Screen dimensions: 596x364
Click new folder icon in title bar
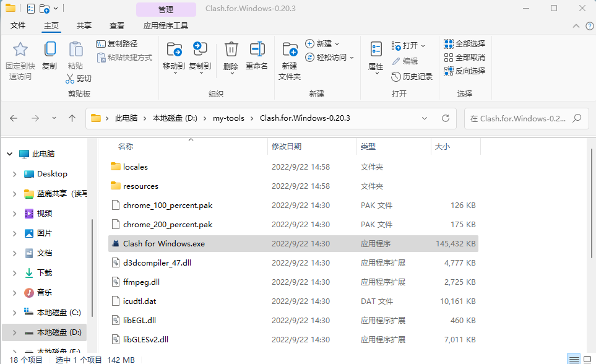(45, 9)
